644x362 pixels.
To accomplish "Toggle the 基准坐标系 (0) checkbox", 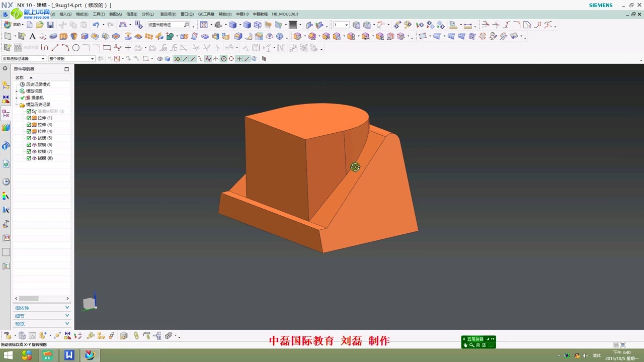I will [29, 111].
